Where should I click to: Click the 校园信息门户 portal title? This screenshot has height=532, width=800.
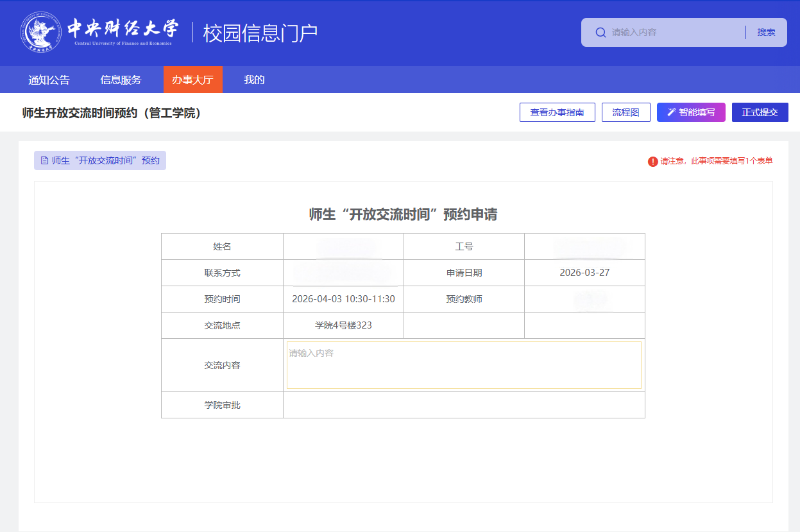click(260, 33)
